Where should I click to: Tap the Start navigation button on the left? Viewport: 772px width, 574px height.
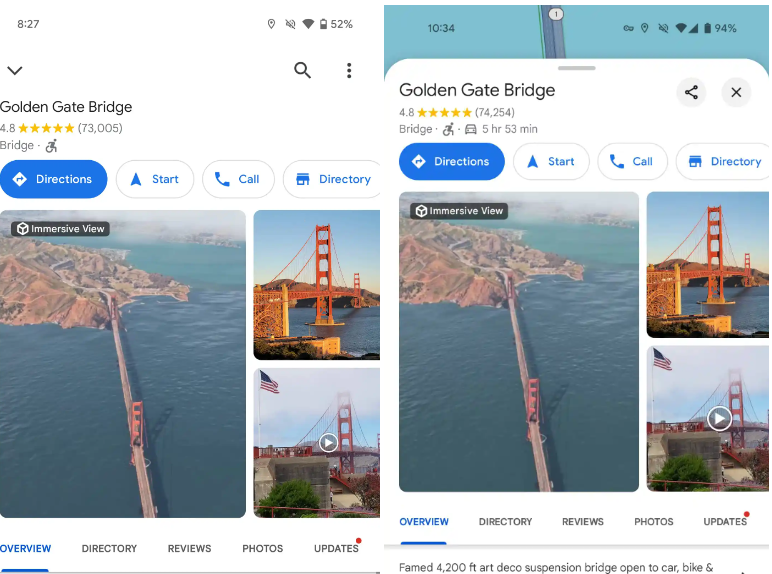(x=155, y=179)
